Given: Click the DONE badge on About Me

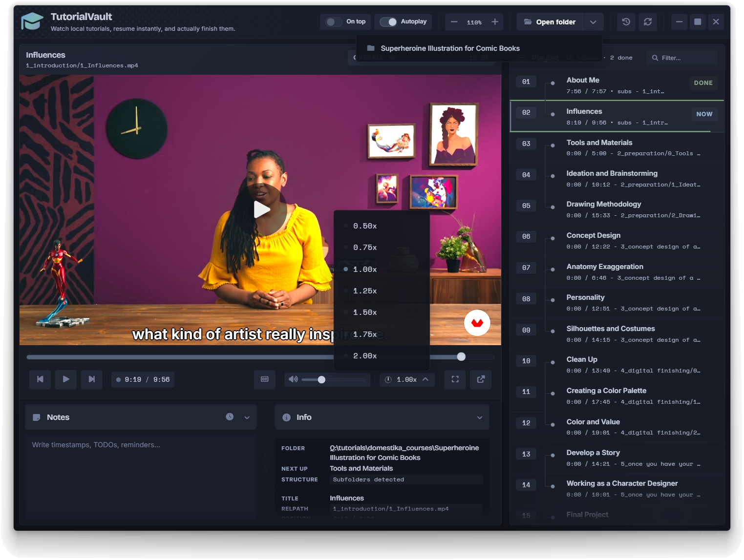Looking at the screenshot, I should (x=703, y=83).
